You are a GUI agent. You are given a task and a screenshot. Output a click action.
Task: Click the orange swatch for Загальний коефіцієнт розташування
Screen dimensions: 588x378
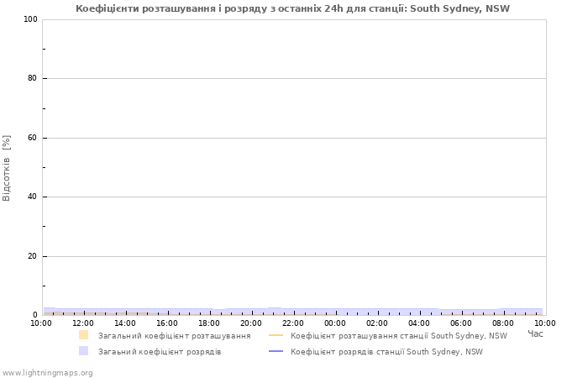click(83, 335)
